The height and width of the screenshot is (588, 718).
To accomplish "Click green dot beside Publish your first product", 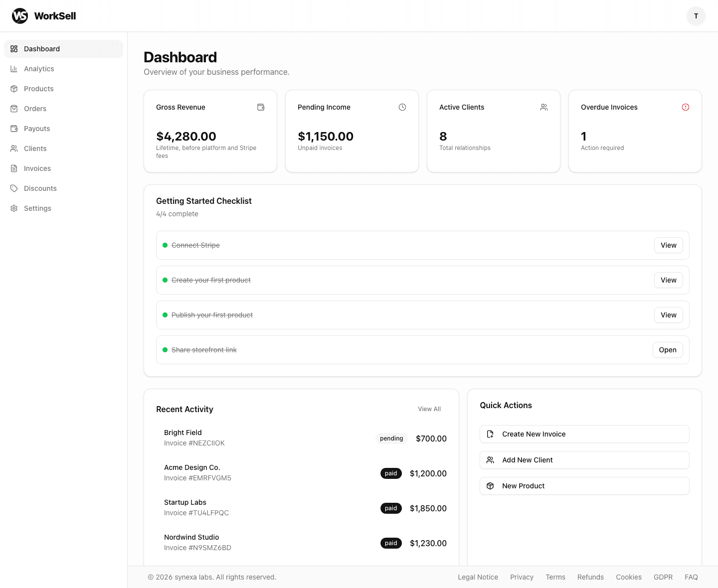I will 165,315.
